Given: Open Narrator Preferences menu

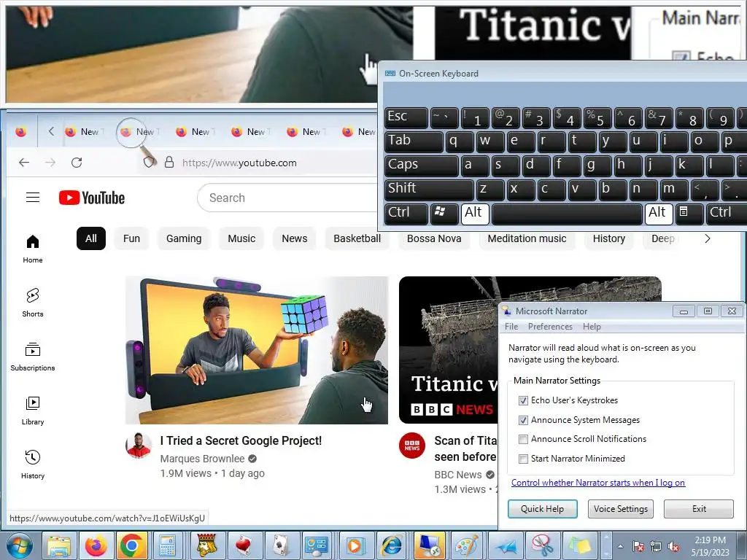Looking at the screenshot, I should click(x=550, y=327).
